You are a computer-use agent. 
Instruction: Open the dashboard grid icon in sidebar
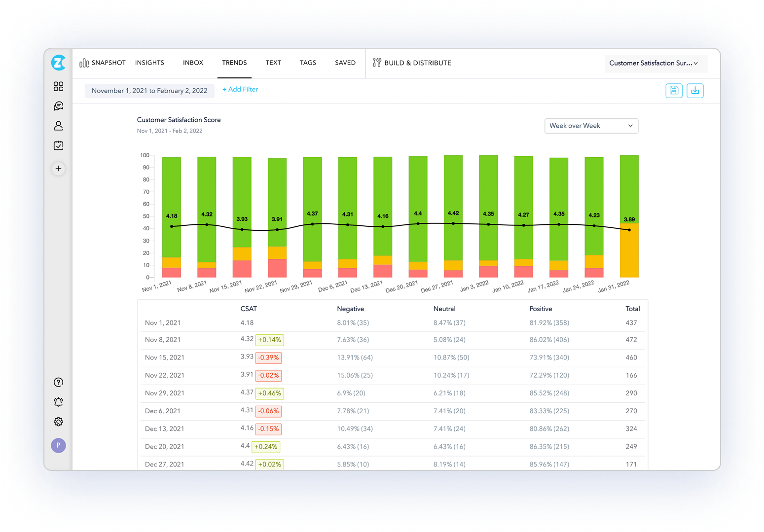[x=58, y=86]
